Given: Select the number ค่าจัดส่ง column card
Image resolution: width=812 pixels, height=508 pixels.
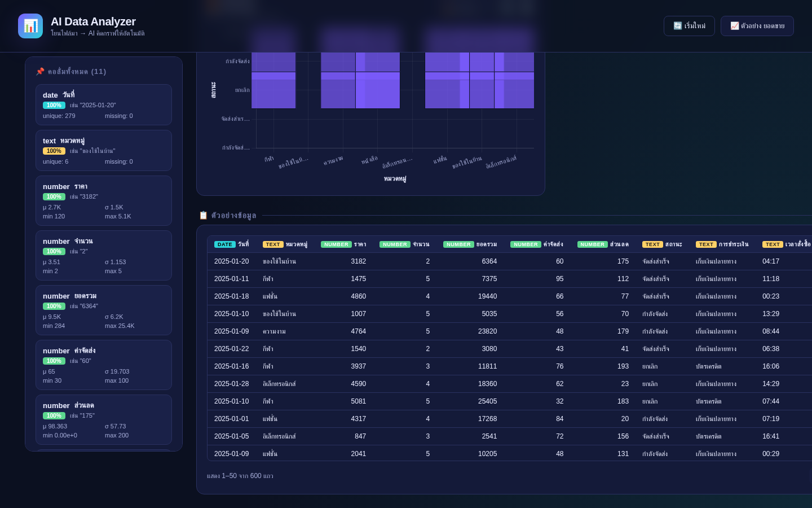Looking at the screenshot, I should coord(104,365).
